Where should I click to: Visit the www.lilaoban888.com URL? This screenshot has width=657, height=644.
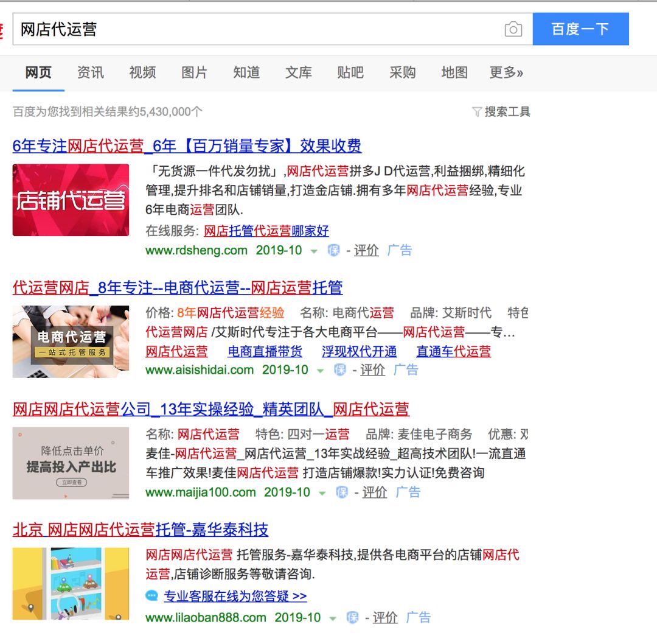click(206, 618)
